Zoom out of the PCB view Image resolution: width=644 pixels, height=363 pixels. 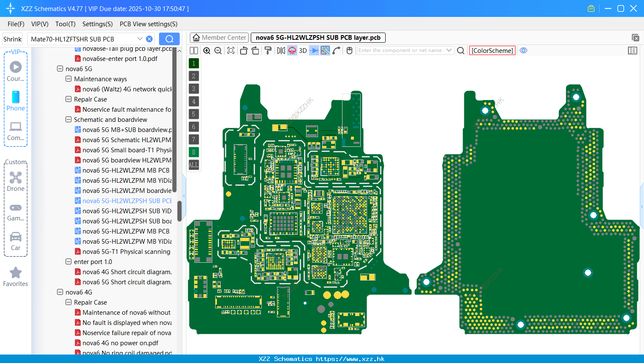tap(218, 50)
